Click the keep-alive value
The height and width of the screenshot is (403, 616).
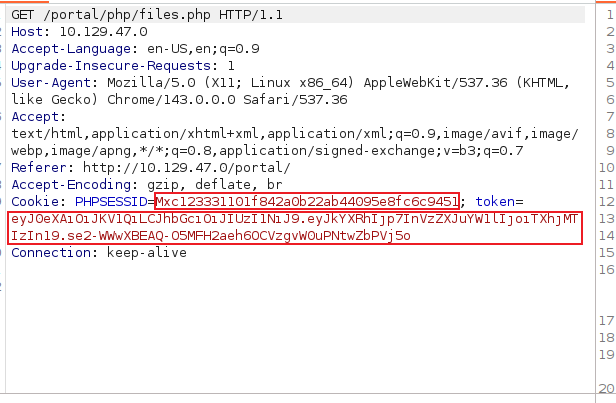(x=147, y=253)
